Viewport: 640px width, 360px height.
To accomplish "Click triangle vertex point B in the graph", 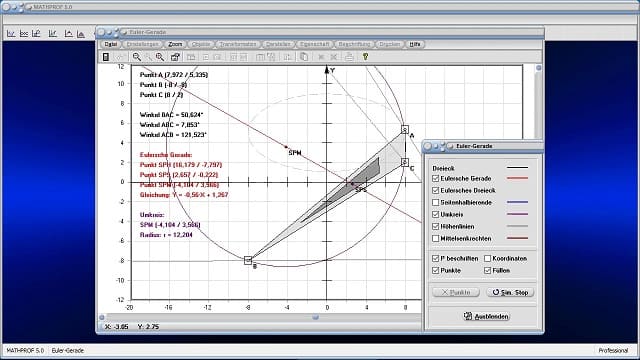I will [248, 260].
